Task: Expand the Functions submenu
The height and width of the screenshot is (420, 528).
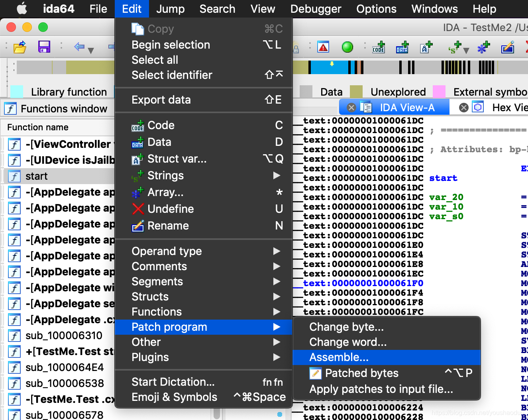Action: tap(277, 312)
